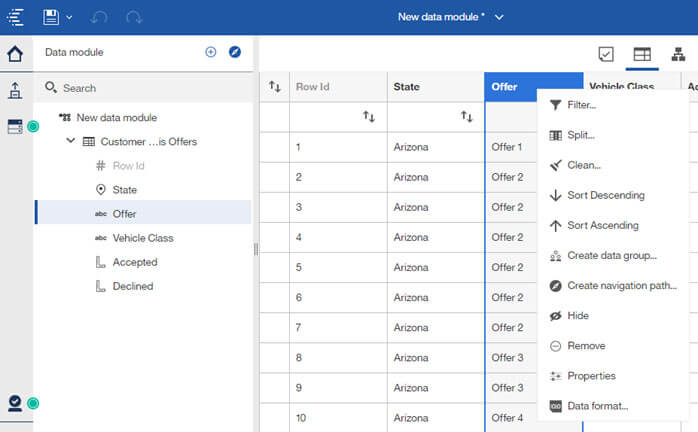
Task: Select Accepted measure in the tree
Action: pyautogui.click(x=135, y=262)
